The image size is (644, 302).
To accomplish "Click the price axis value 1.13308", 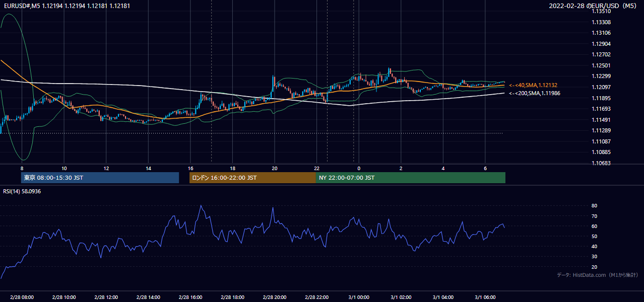I will click(601, 22).
